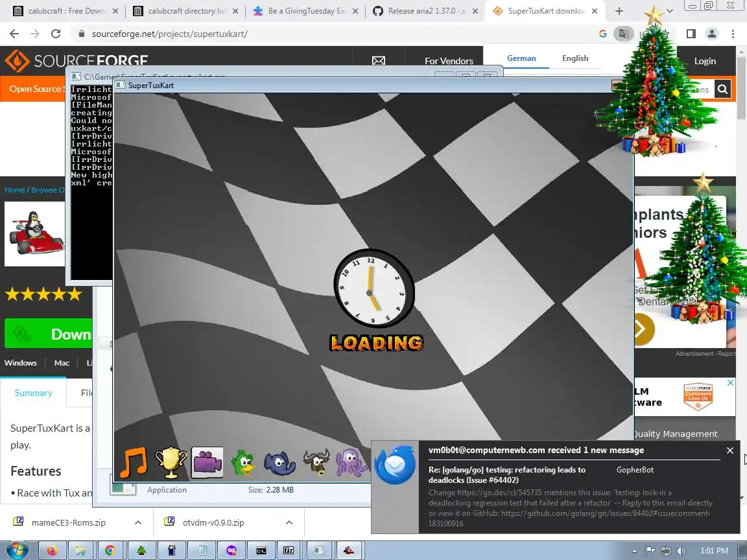
Task: Click the yellow arrow button in the ad
Action: [642, 329]
